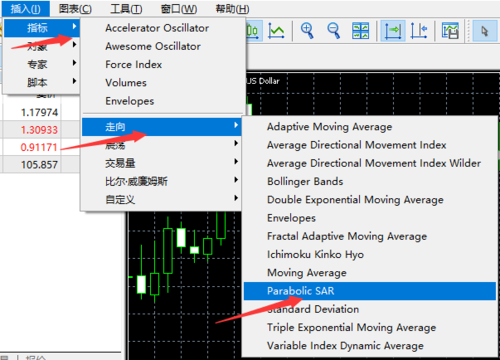Expand the 自定义 custom submenu
This screenshot has height=360, width=500.
(161, 200)
